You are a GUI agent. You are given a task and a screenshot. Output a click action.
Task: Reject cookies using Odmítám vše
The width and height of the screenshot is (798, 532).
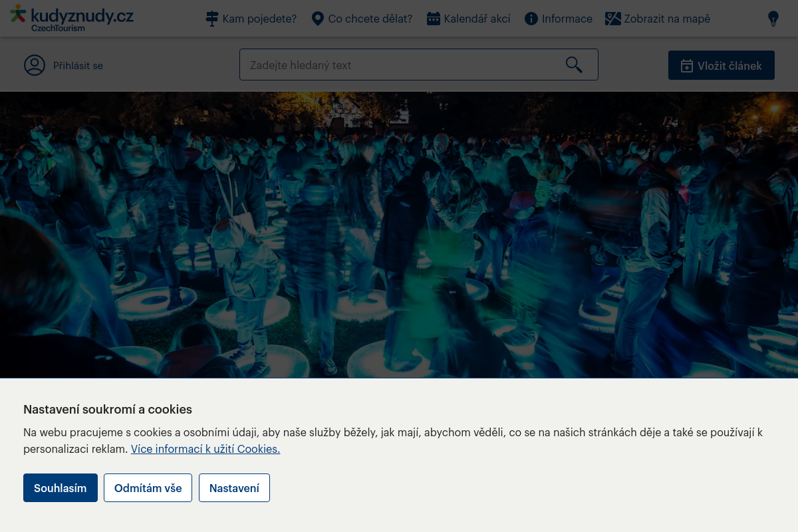pos(148,487)
